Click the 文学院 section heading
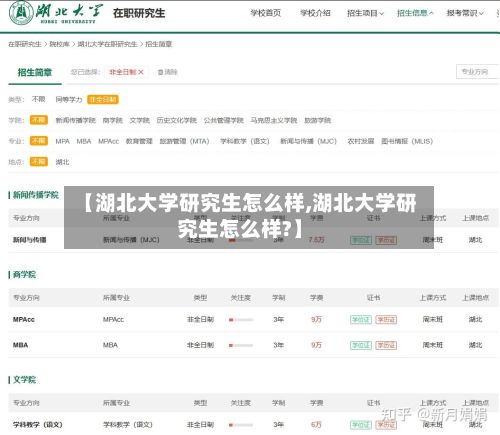The width and height of the screenshot is (500, 435). [x=24, y=380]
